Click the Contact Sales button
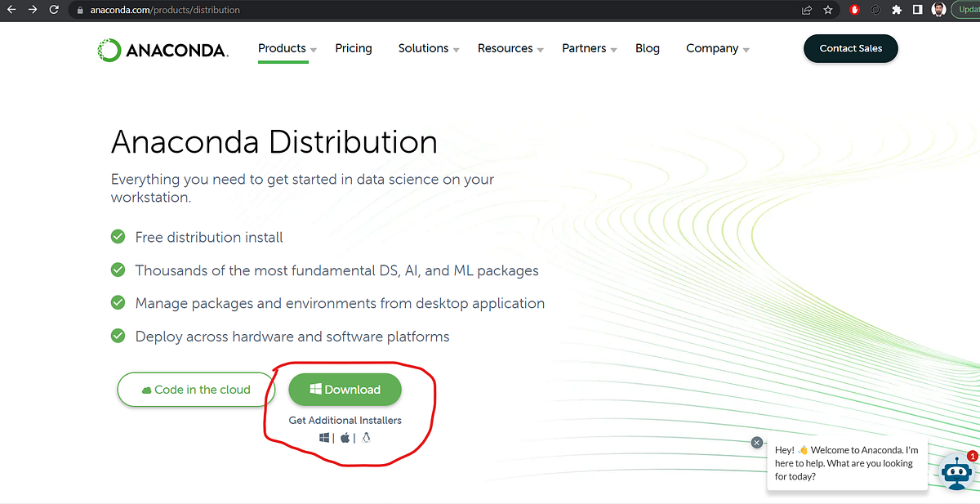 tap(850, 48)
